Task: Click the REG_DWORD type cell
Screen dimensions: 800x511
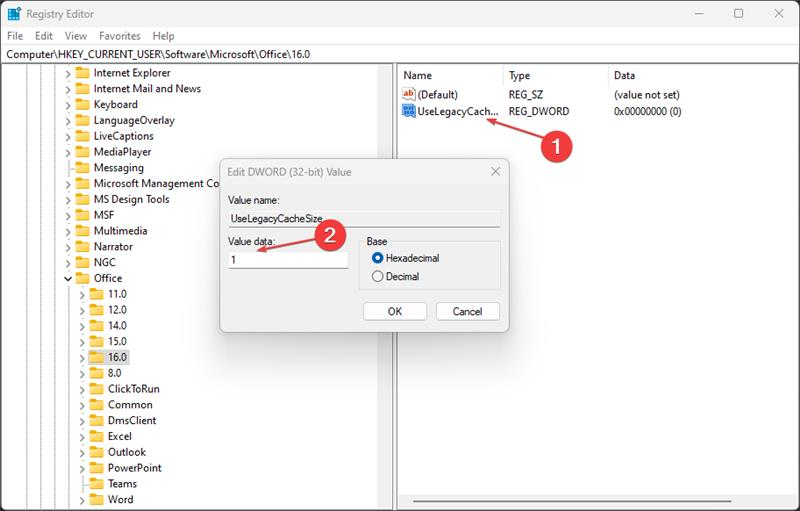Action: pyautogui.click(x=539, y=111)
